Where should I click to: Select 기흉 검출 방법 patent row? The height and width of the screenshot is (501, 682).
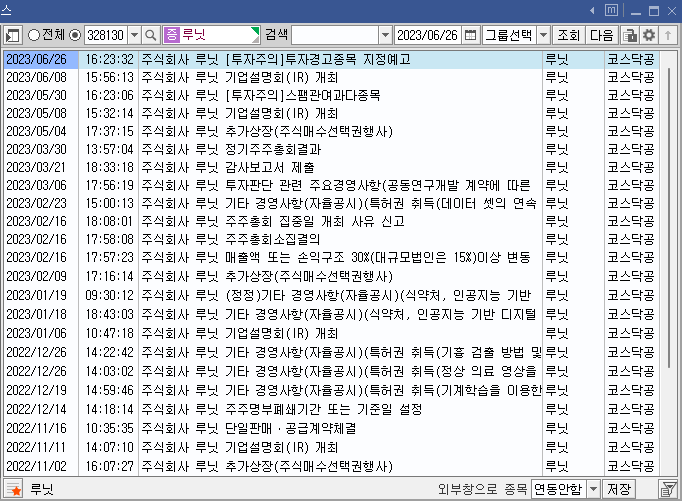[x=331, y=352]
